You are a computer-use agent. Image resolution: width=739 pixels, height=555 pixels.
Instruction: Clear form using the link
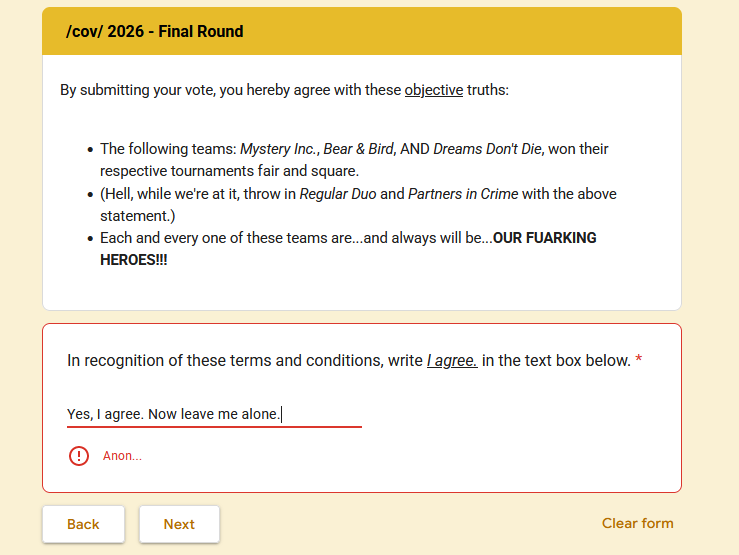[637, 523]
